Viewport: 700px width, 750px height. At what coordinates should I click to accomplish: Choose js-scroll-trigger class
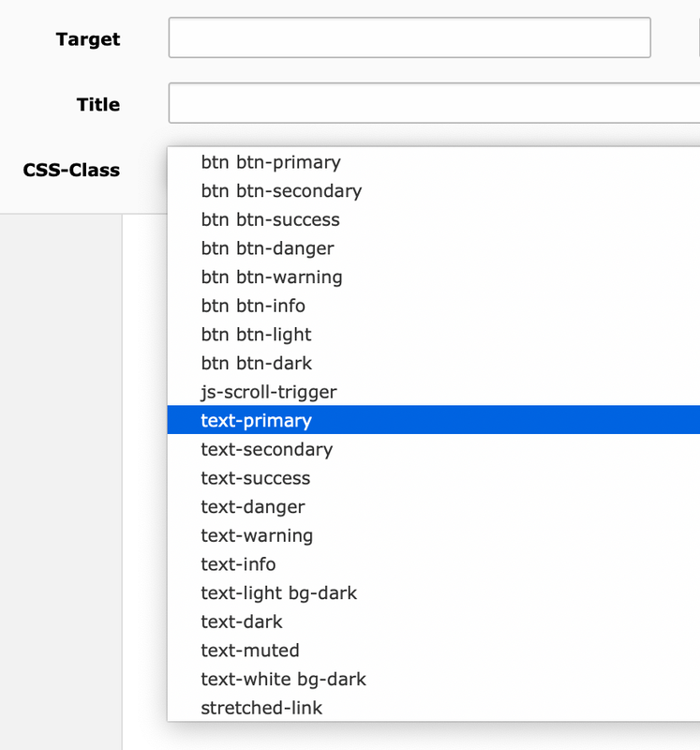(x=434, y=392)
